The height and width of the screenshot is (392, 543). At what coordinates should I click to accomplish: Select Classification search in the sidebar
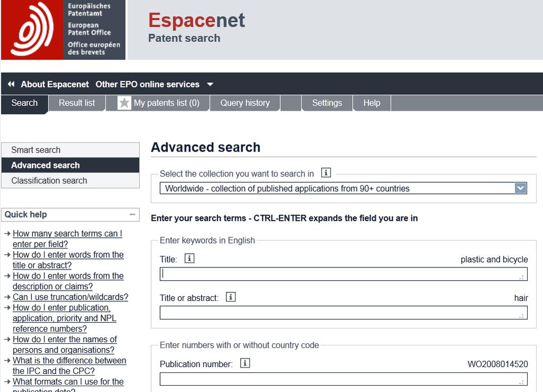coord(71,181)
